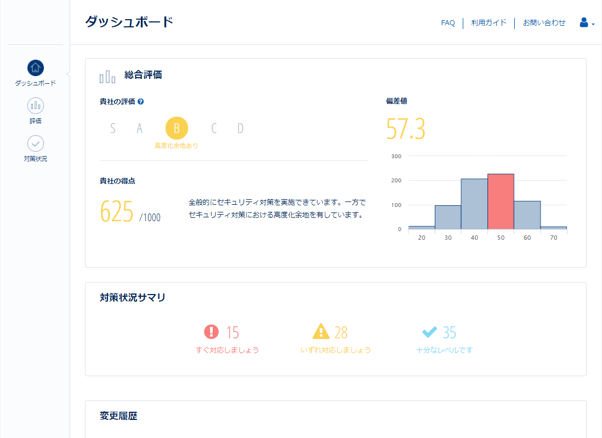Select the 対策状況 sidebar label

35,159
